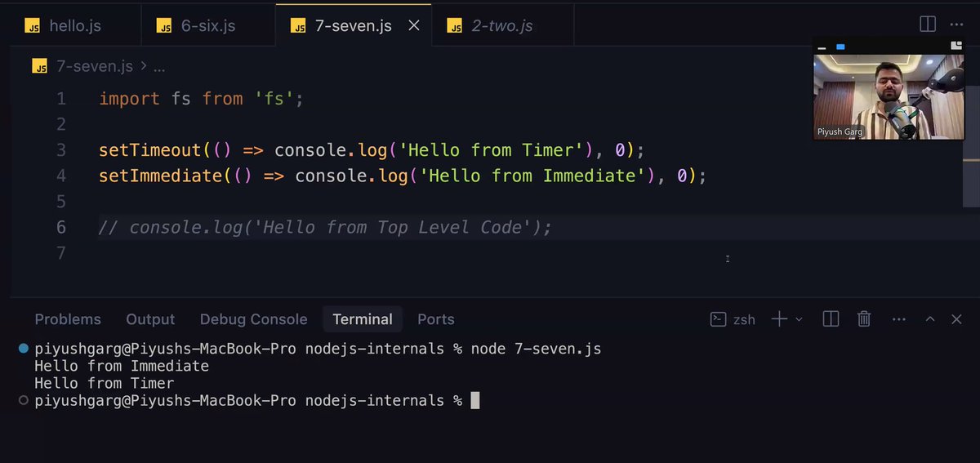Click line number 1 in gutter
The height and width of the screenshot is (463, 980).
click(61, 99)
